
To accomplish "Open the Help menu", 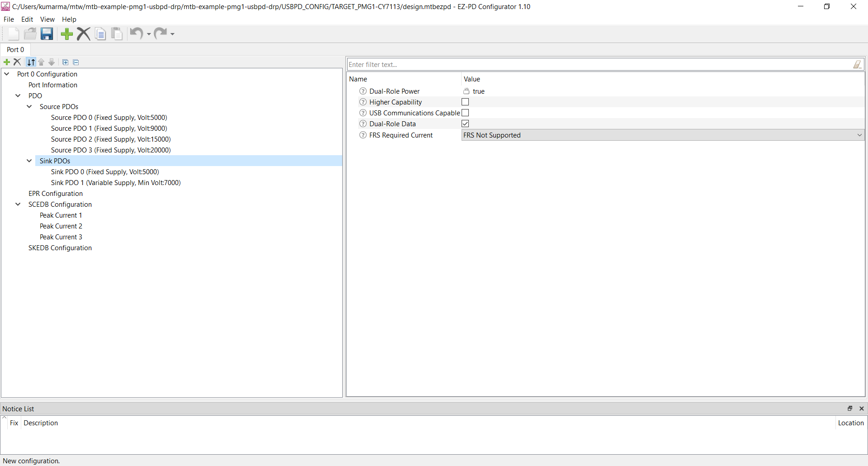I will pyautogui.click(x=69, y=19).
